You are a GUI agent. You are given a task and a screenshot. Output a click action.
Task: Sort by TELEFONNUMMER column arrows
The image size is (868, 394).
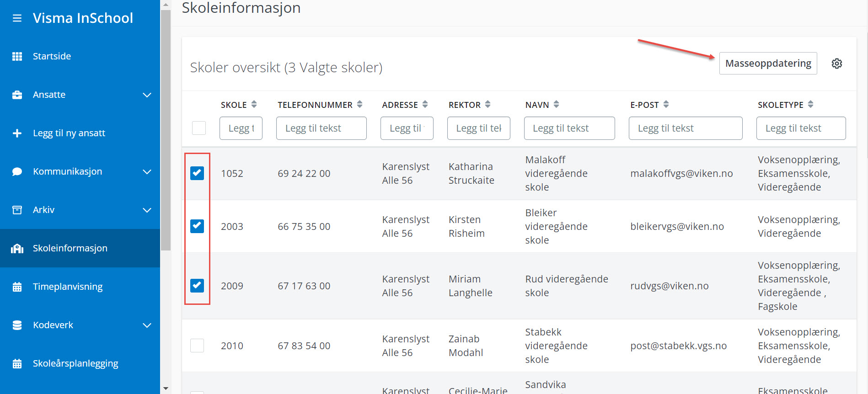[359, 104]
